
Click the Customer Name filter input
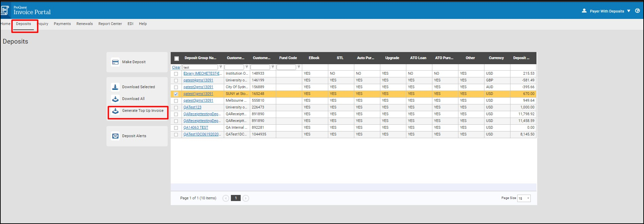point(234,67)
